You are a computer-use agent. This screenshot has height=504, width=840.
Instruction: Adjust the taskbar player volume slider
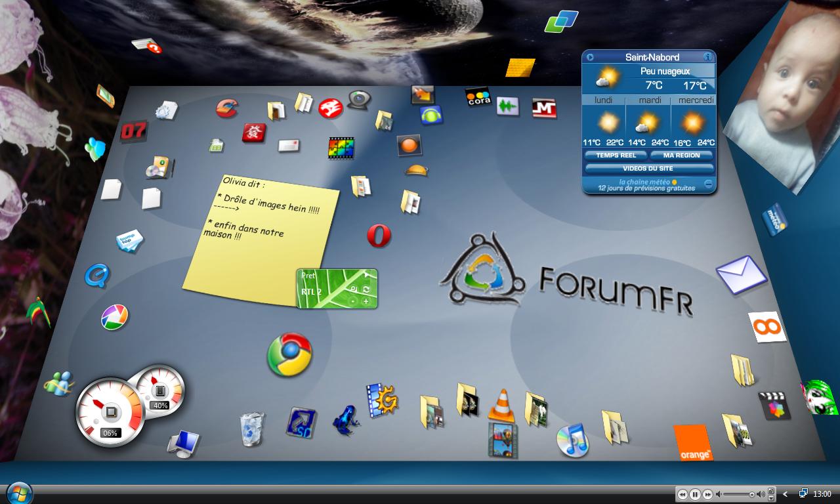[x=738, y=494]
